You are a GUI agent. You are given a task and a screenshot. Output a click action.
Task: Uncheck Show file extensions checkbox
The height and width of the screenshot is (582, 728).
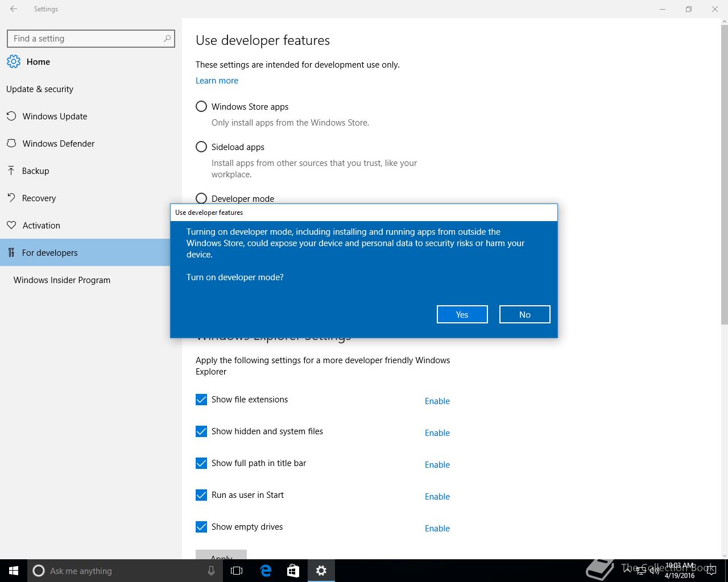tap(201, 400)
